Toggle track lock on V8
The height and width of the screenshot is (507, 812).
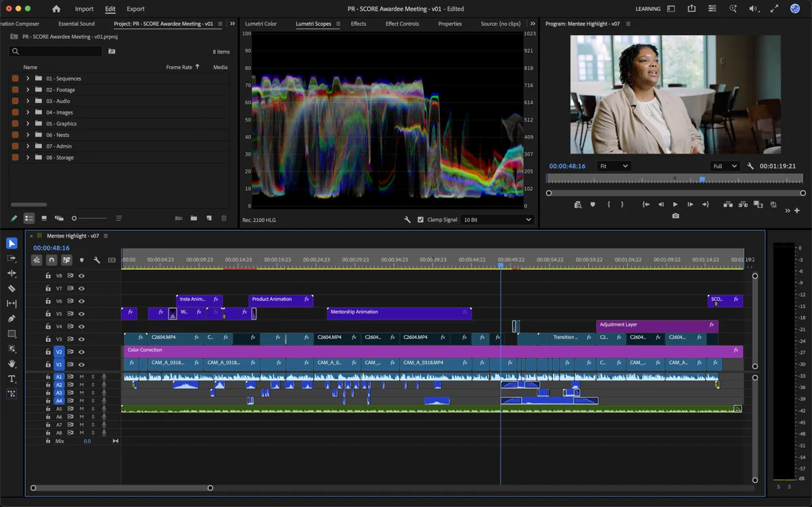[48, 276]
